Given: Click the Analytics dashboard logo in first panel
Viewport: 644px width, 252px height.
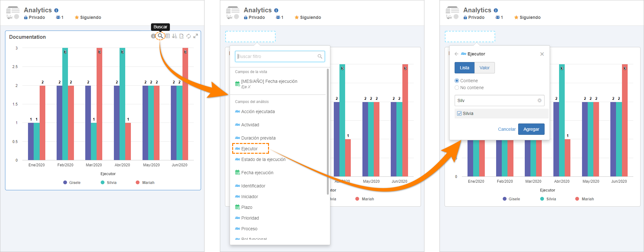Looking at the screenshot, I should (x=13, y=13).
